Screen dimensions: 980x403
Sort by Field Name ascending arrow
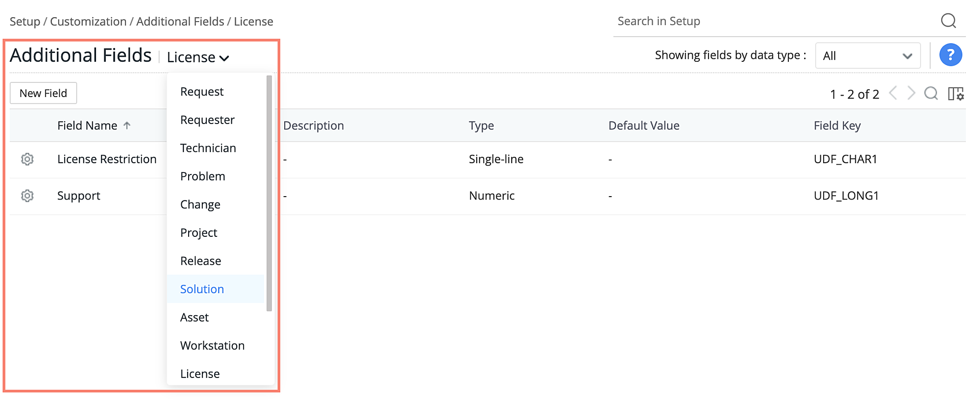tap(127, 126)
